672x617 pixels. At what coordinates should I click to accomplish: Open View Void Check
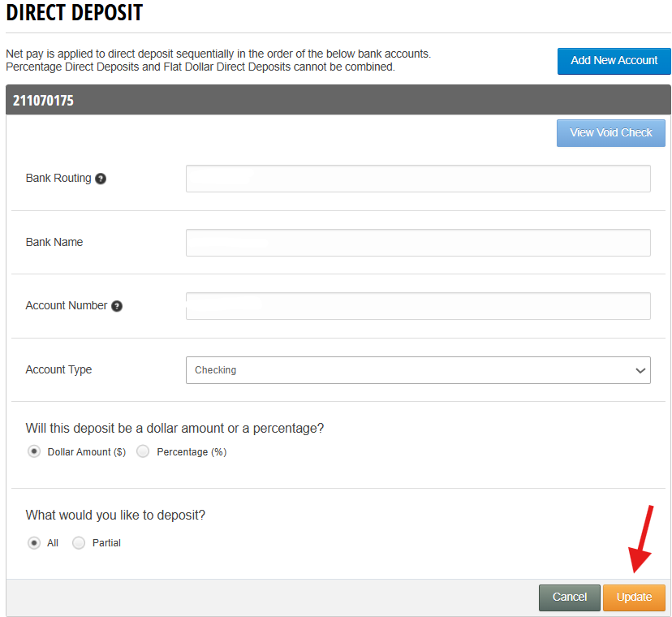pos(610,133)
